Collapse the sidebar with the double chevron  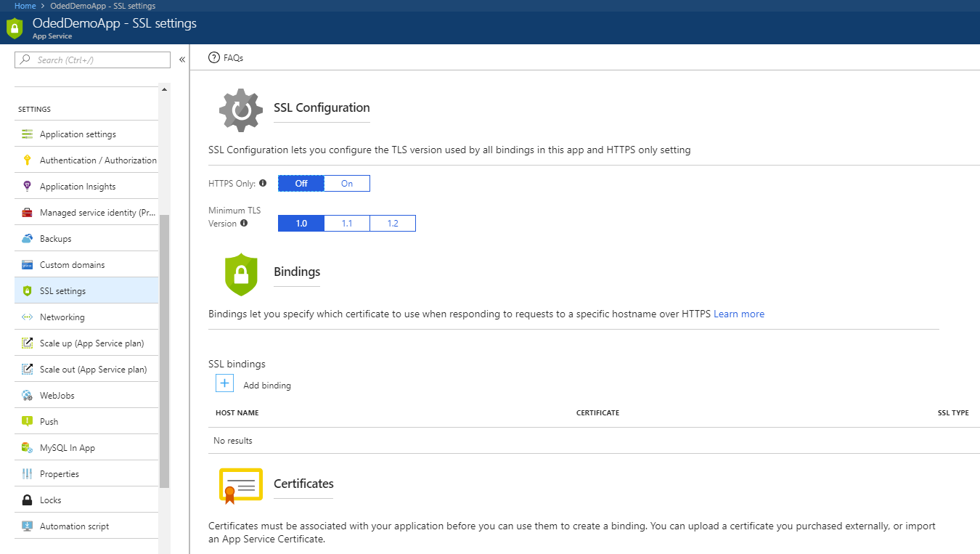click(x=182, y=60)
